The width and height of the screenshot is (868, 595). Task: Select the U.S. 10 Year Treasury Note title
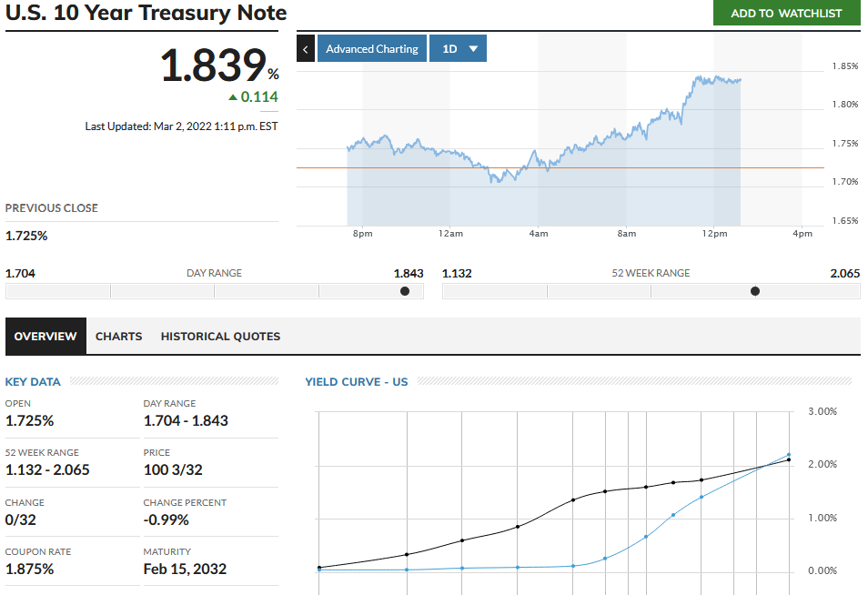[146, 13]
